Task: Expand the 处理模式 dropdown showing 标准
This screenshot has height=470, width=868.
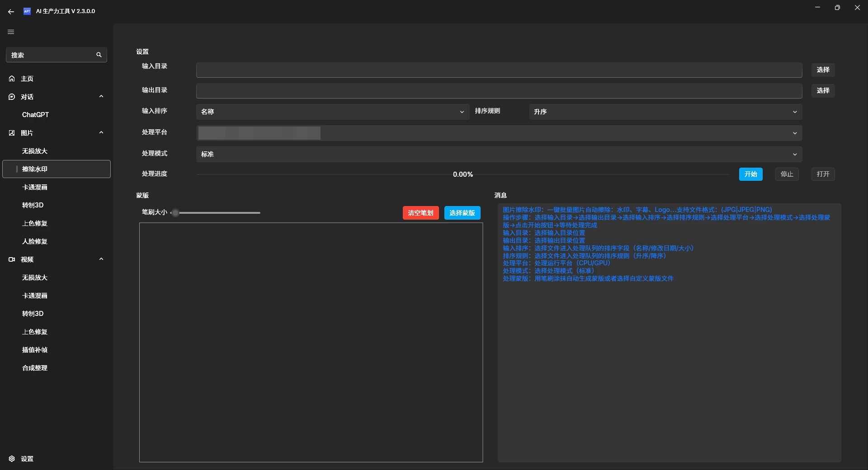Action: click(499, 154)
